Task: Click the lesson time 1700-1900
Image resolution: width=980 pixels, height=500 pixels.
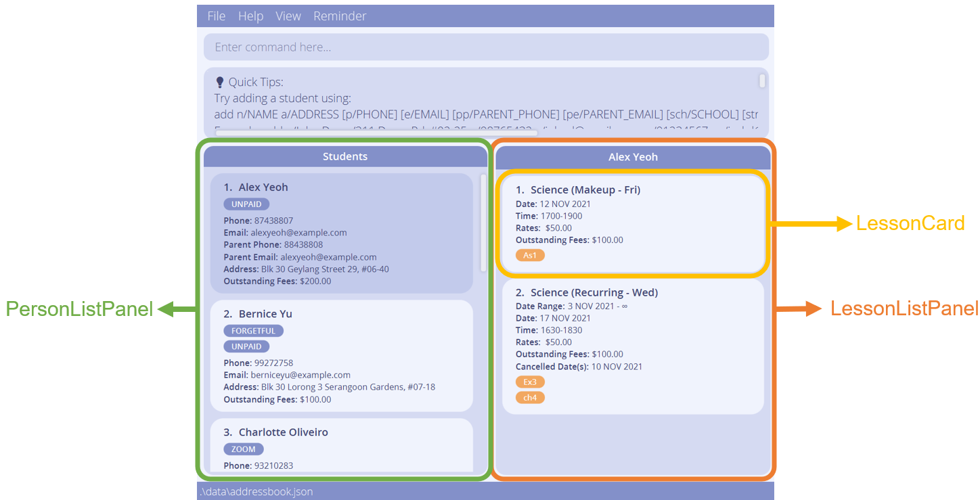Action: click(561, 217)
